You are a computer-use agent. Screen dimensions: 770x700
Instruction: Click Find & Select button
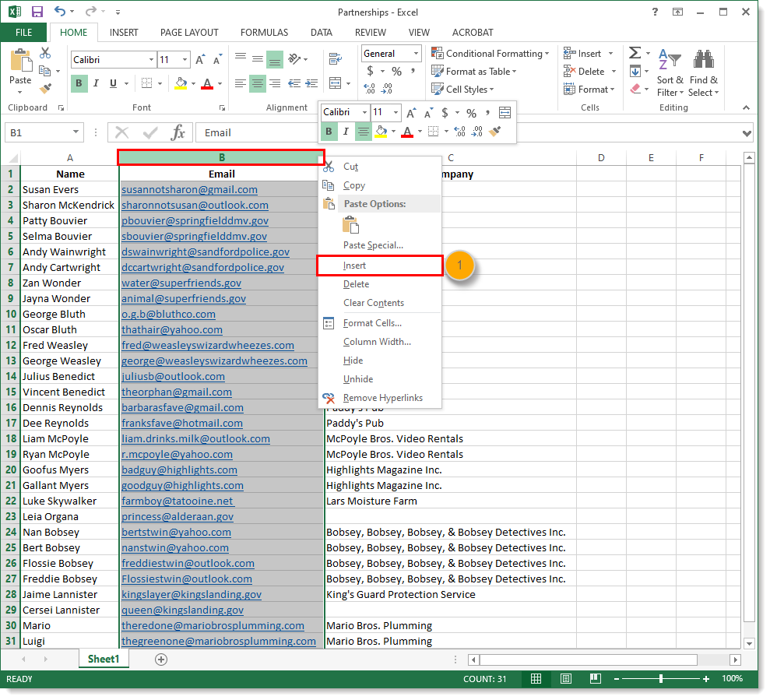703,72
